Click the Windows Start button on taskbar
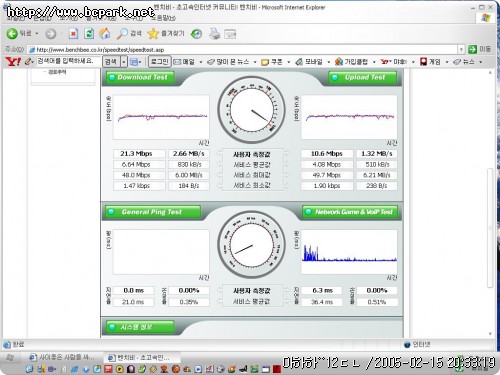The width and height of the screenshot is (500, 375). 10,358
